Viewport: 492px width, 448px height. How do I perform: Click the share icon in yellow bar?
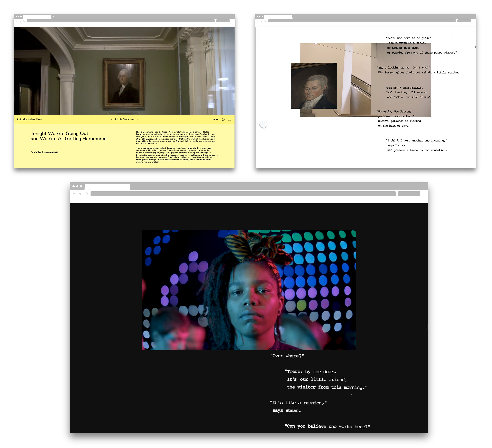click(229, 119)
